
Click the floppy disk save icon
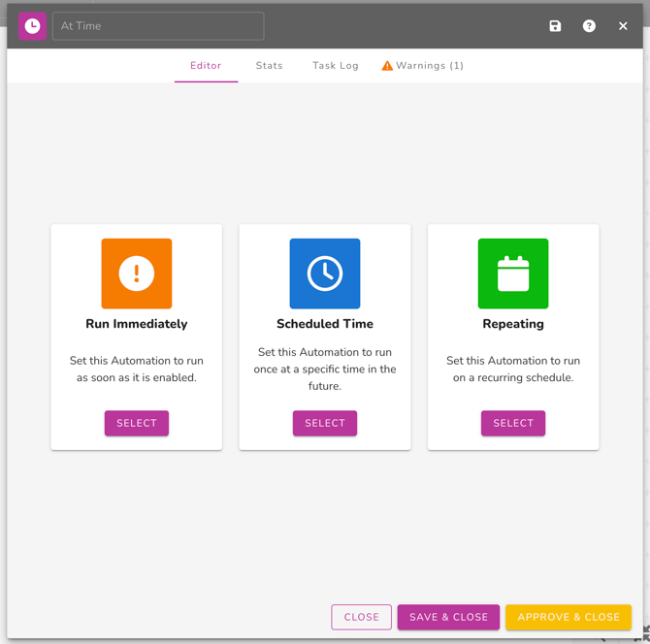tap(555, 26)
